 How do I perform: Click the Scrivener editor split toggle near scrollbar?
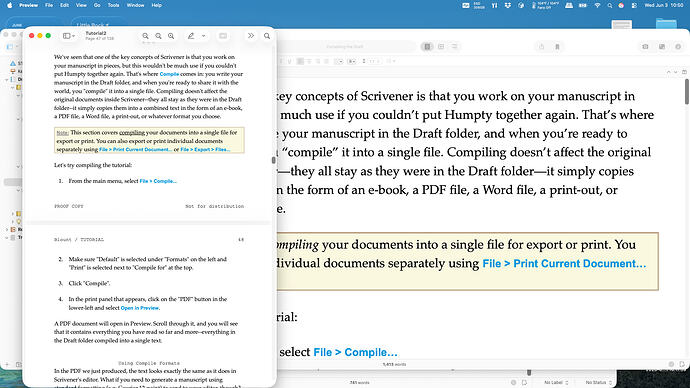pyautogui.click(x=684, y=72)
